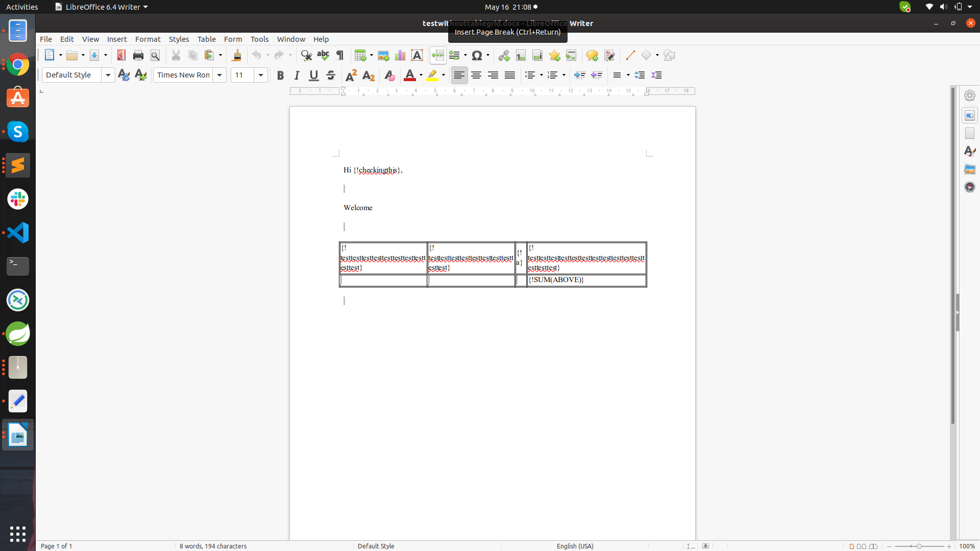Toggle the Subscript formatting button

[x=367, y=74]
